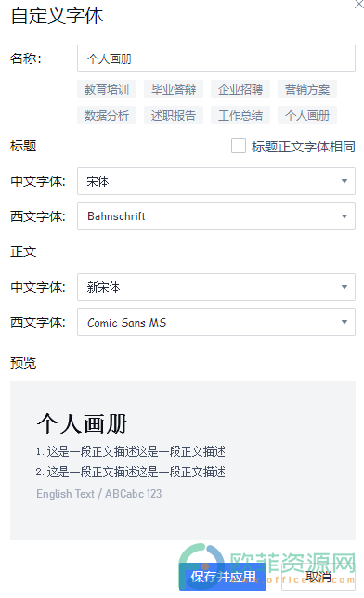Image resolution: width=364 pixels, height=598 pixels.
Task: Open the title 中文字体 宋体 dropdown
Action: click(216, 181)
